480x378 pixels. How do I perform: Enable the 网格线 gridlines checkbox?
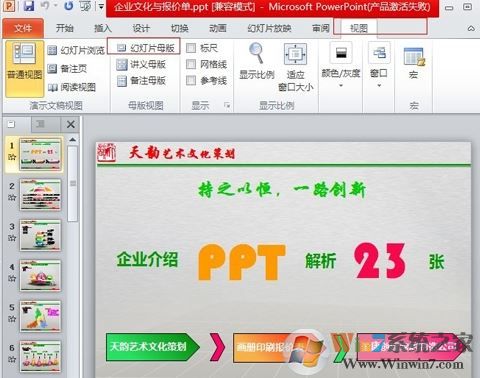click(x=191, y=64)
